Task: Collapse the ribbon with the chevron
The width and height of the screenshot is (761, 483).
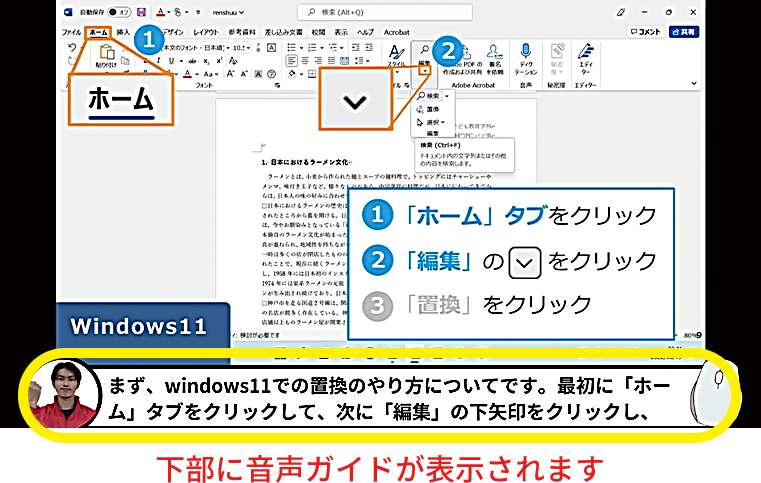Action: 694,83
